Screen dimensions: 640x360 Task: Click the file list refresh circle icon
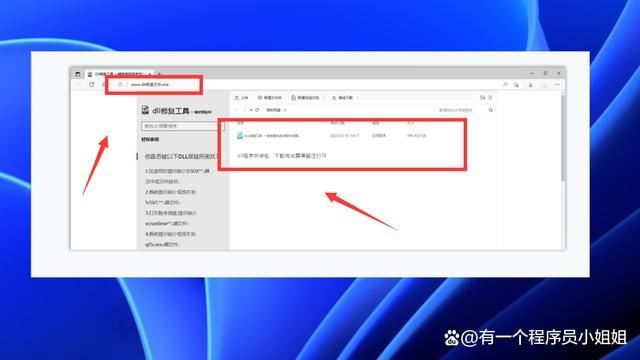tap(257, 110)
